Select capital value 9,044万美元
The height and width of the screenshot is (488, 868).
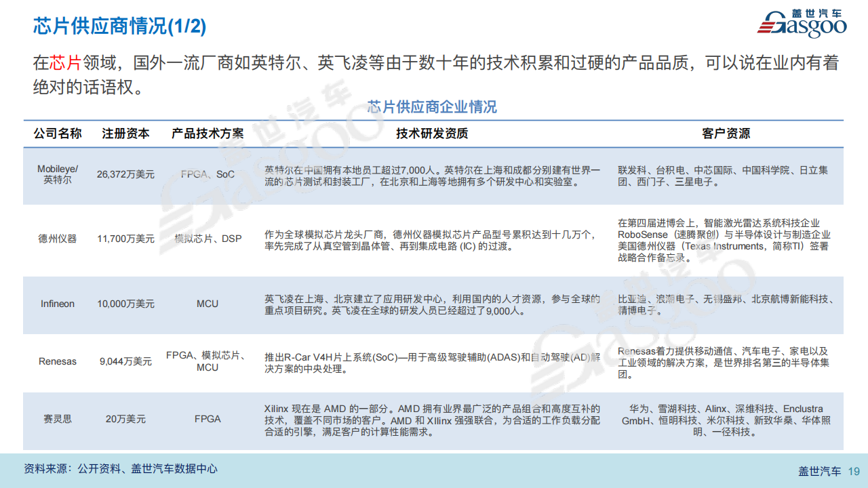coord(125,362)
